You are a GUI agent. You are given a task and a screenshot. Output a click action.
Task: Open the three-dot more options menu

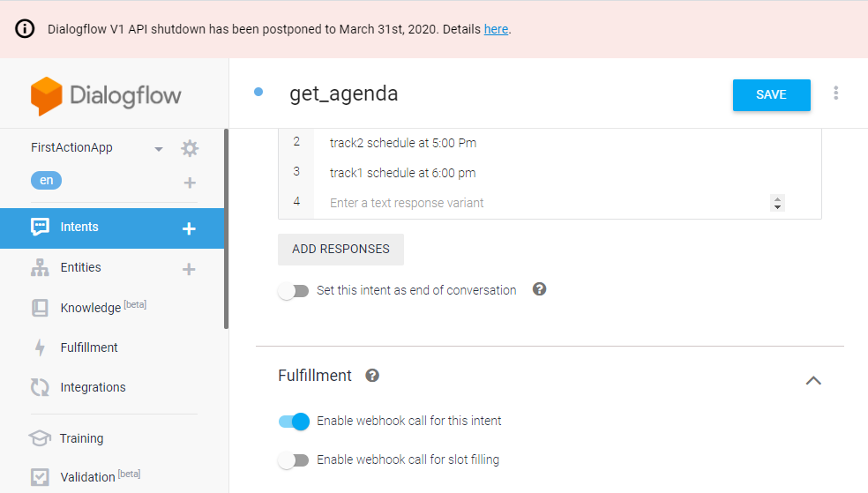click(x=836, y=93)
